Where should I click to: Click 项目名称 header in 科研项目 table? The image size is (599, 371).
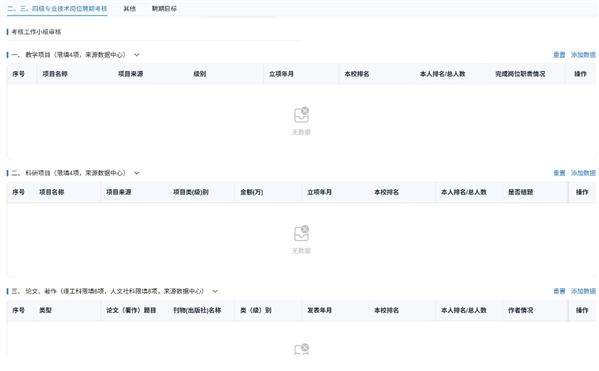click(52, 192)
